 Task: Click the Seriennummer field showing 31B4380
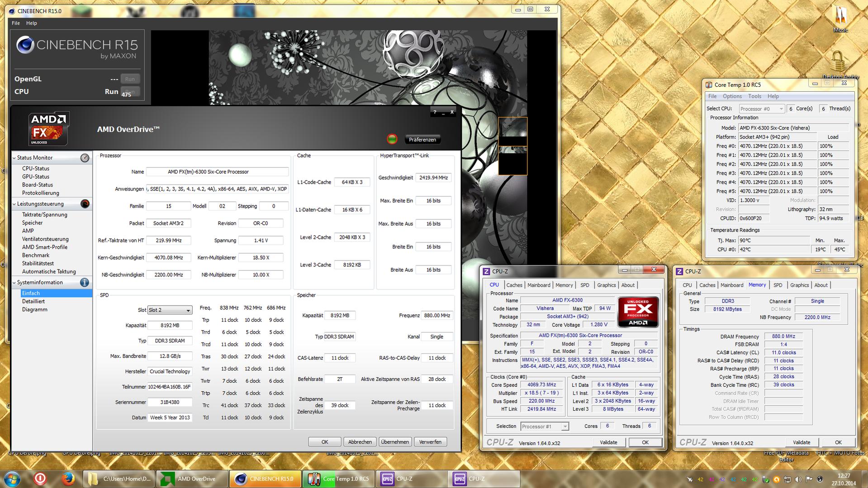(170, 402)
